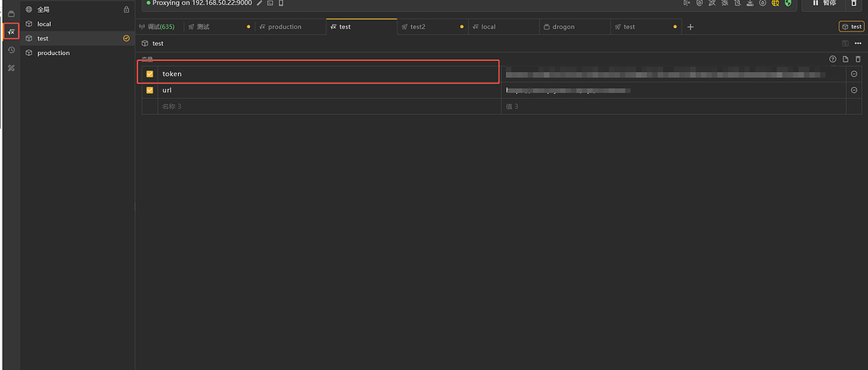Image resolution: width=868 pixels, height=370 pixels.
Task: Click the yellow globe toolbar icon
Action: click(776, 3)
